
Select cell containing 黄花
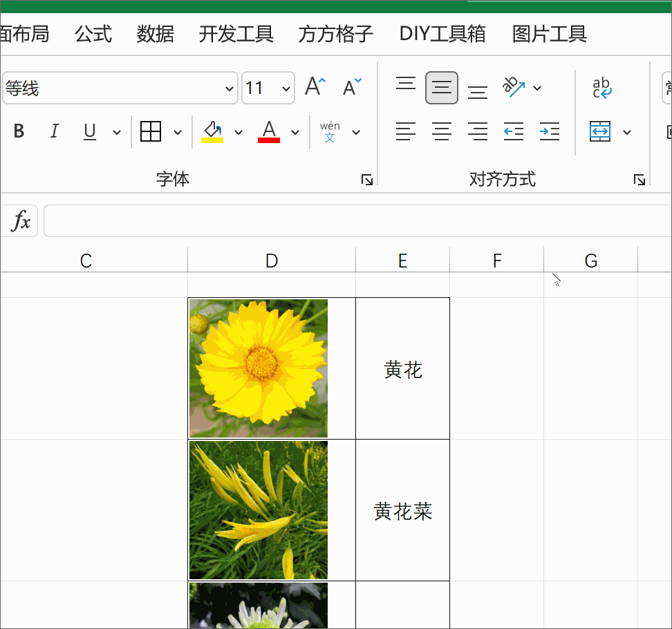403,368
